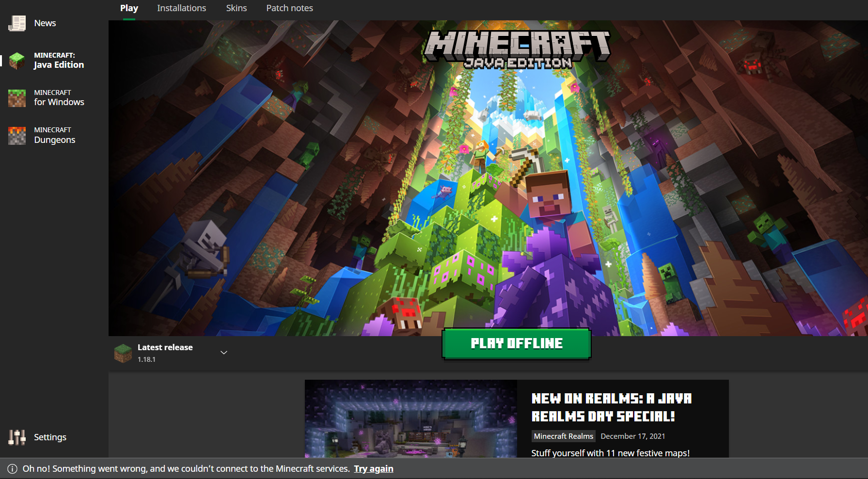Viewport: 868px width, 479px height.
Task: Click the Play Offline button
Action: [517, 344]
